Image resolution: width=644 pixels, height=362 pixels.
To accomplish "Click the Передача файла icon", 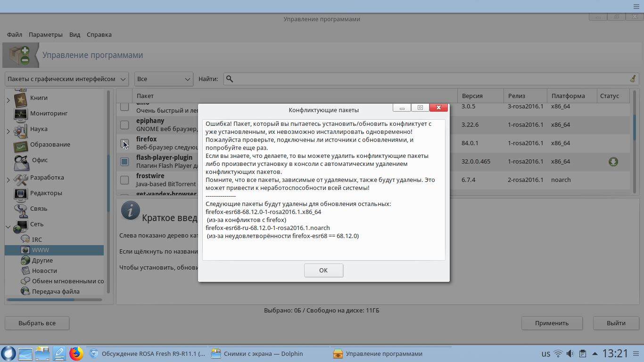I will [25, 291].
